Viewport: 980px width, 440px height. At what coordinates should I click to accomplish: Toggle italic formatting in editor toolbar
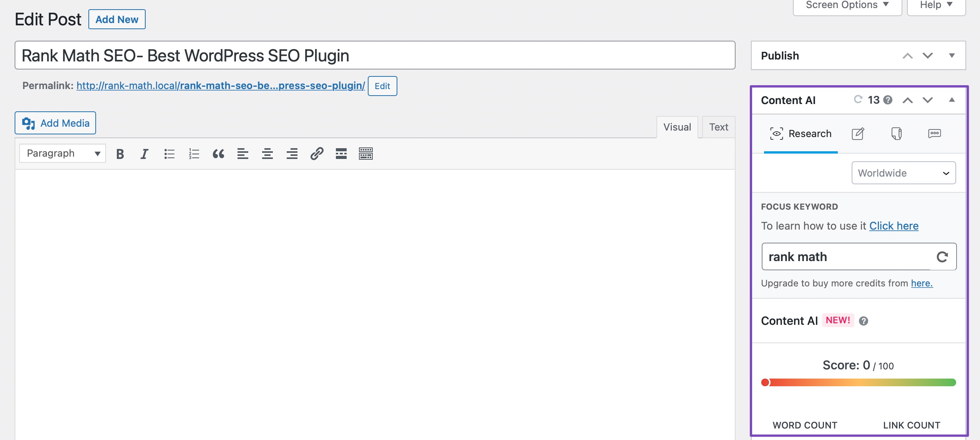pyautogui.click(x=145, y=154)
